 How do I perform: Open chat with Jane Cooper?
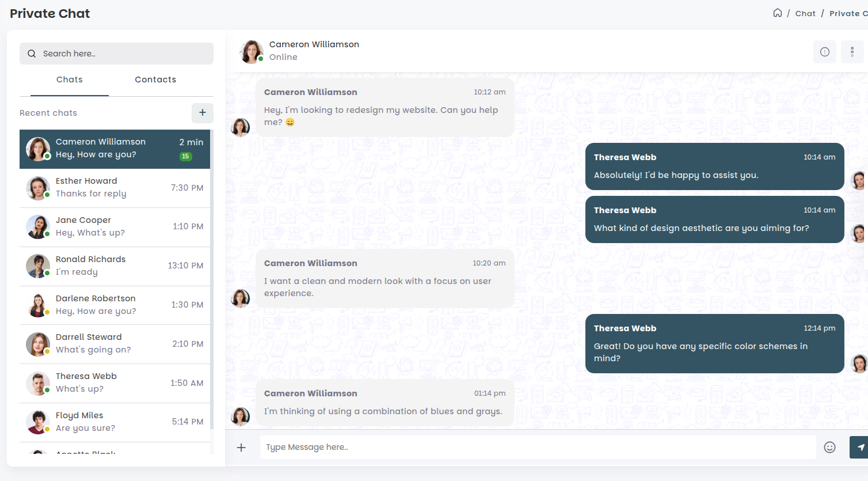[115, 227]
